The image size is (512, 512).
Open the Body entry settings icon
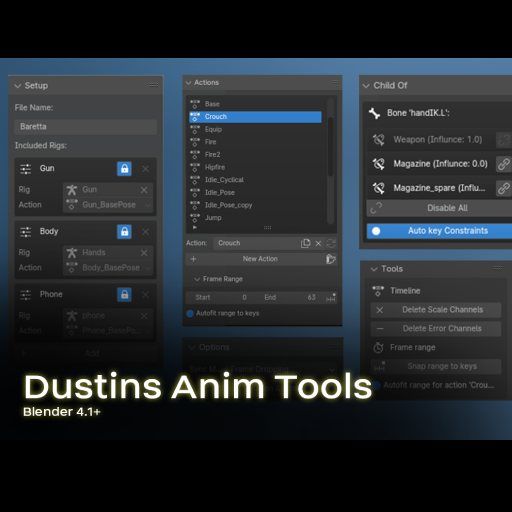[x=26, y=232]
